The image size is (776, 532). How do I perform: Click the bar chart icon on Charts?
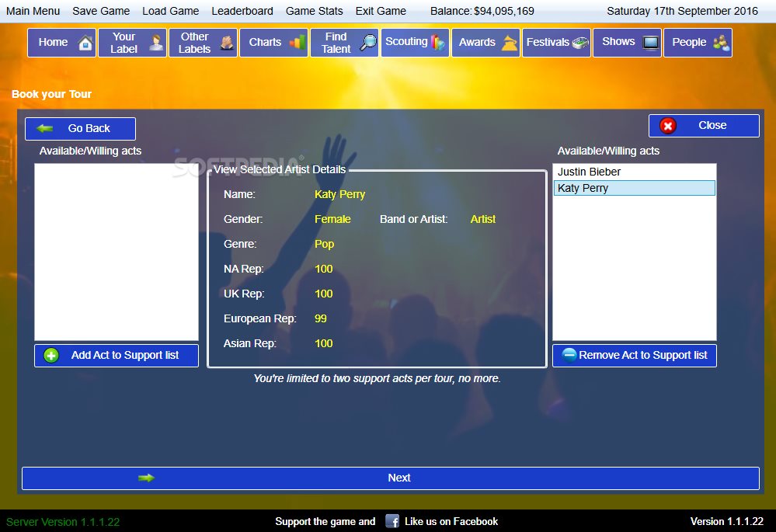click(x=298, y=43)
